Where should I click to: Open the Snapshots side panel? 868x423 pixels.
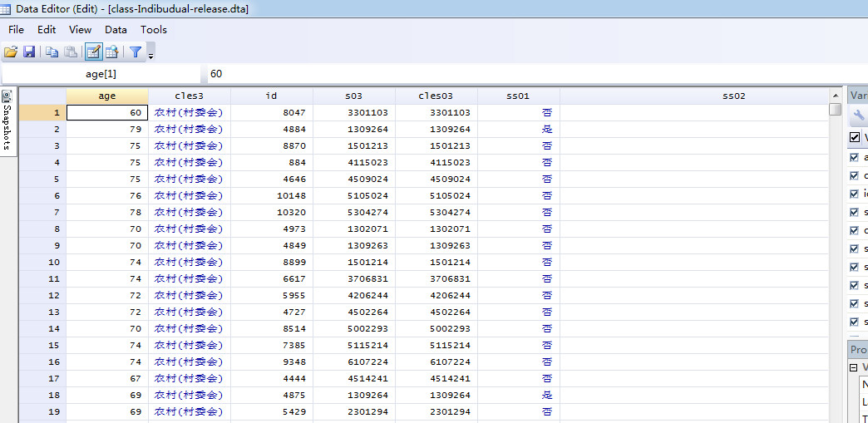pos(7,121)
